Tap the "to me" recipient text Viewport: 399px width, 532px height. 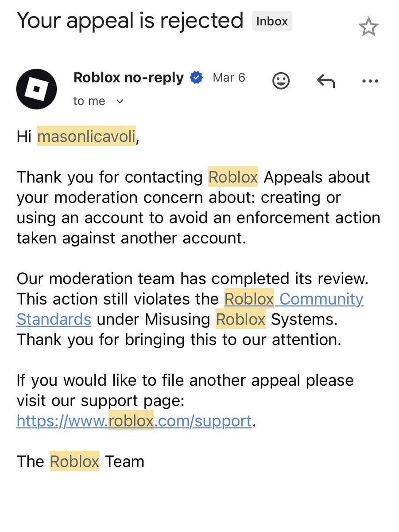click(x=89, y=101)
